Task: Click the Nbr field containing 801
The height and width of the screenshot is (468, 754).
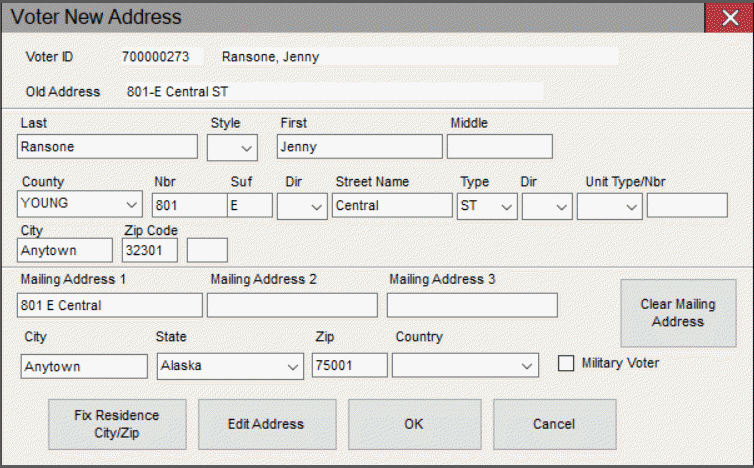Action: click(x=190, y=205)
